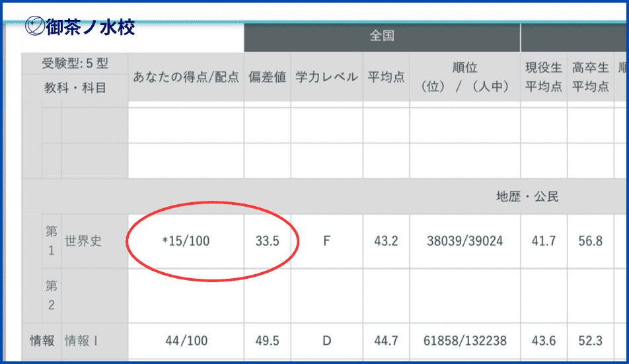Click the 38039/39024 ranking cell

(x=464, y=241)
